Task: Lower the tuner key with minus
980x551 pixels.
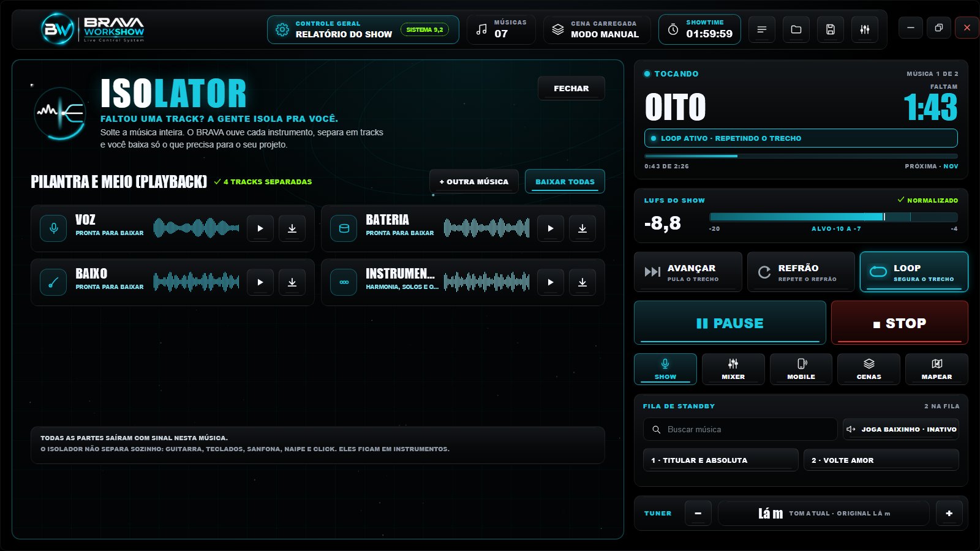Action: [698, 513]
